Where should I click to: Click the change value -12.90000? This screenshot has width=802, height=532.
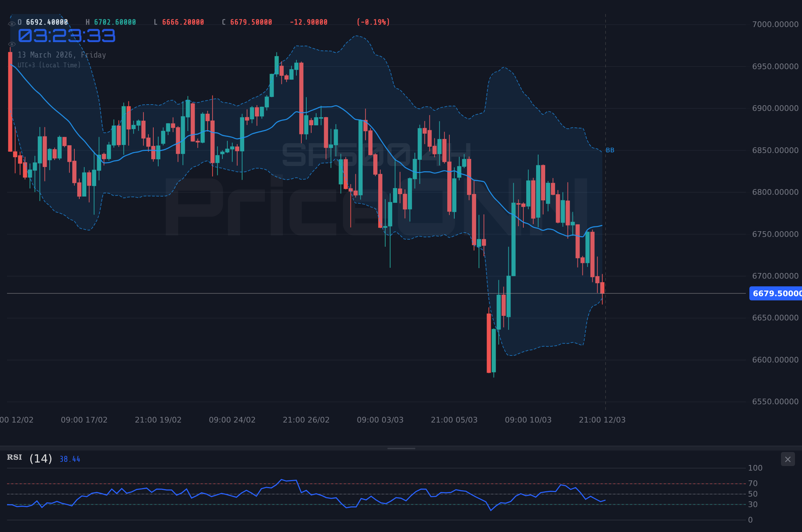click(x=309, y=22)
